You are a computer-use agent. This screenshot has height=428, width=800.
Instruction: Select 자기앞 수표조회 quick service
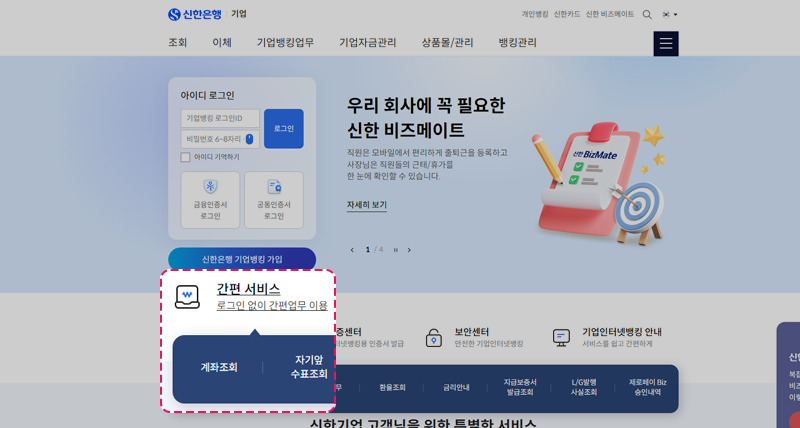[x=309, y=367]
